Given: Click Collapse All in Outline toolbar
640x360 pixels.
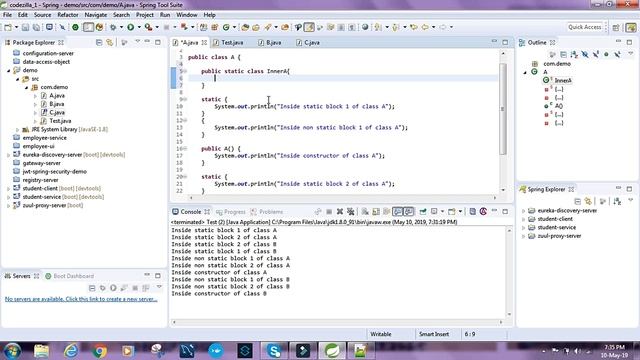Looking at the screenshot, I should click(x=564, y=54).
